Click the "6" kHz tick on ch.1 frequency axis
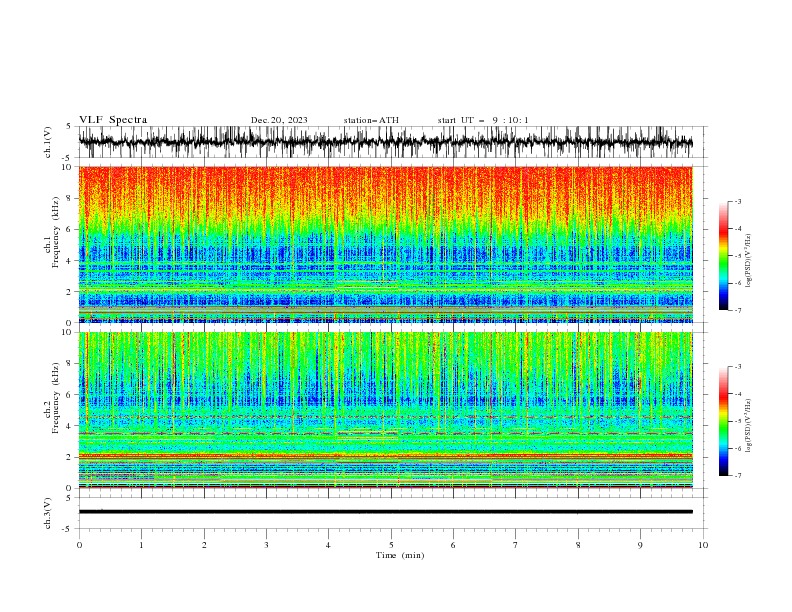Image resolution: width=792 pixels, height=612 pixels. point(69,230)
